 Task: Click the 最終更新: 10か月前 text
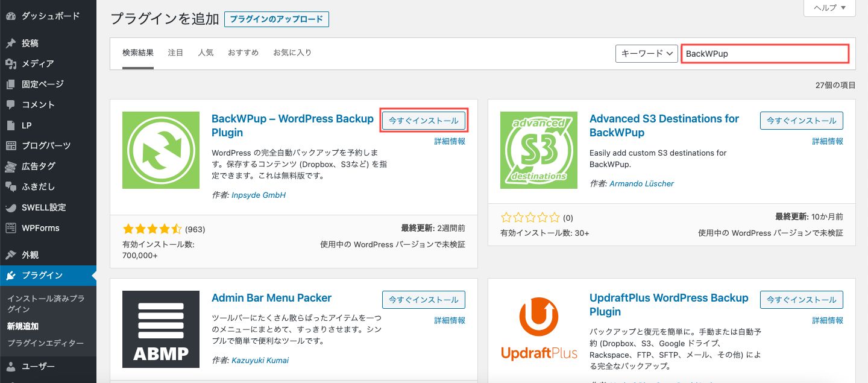pos(809,217)
